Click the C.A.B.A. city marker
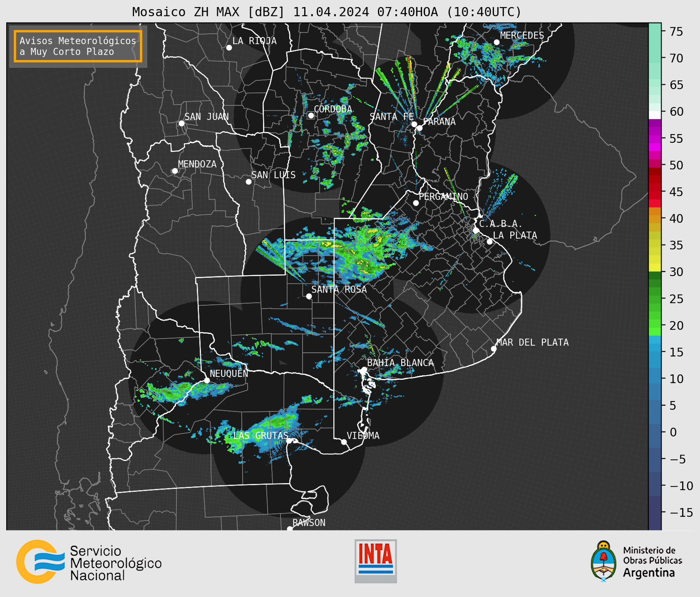The image size is (700, 597). (476, 230)
